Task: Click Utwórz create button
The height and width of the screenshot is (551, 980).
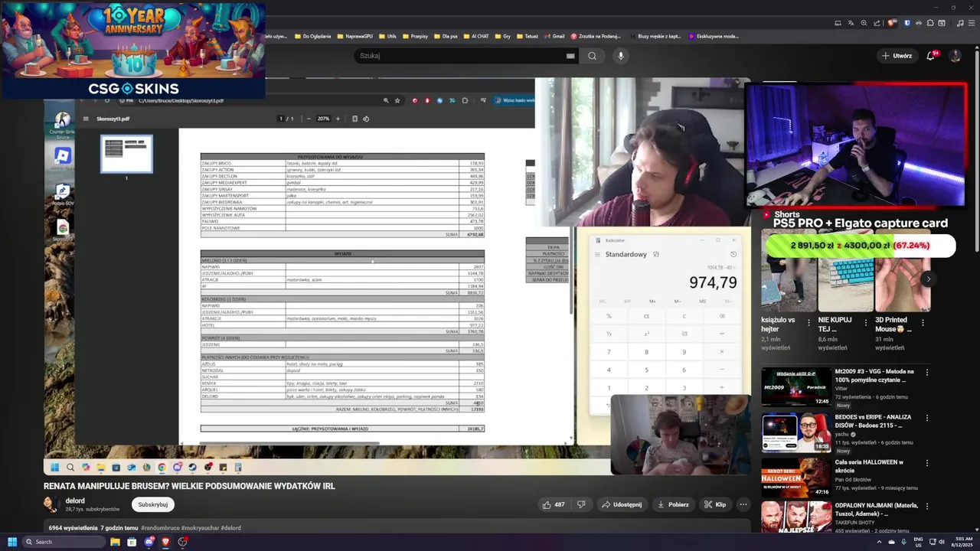Action: pyautogui.click(x=897, y=56)
